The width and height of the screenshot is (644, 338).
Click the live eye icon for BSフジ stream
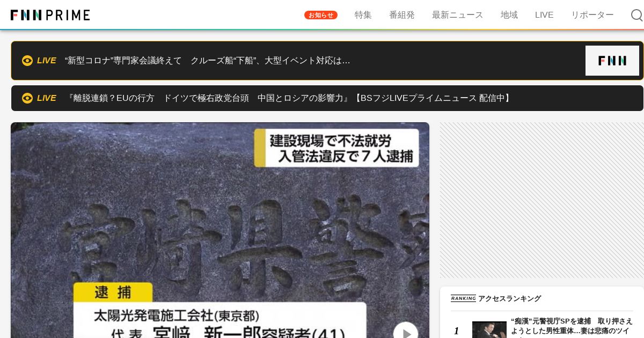27,98
